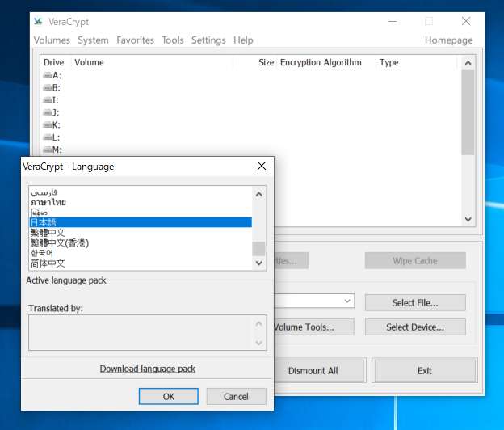Close the Language dialog with X

pyautogui.click(x=261, y=167)
